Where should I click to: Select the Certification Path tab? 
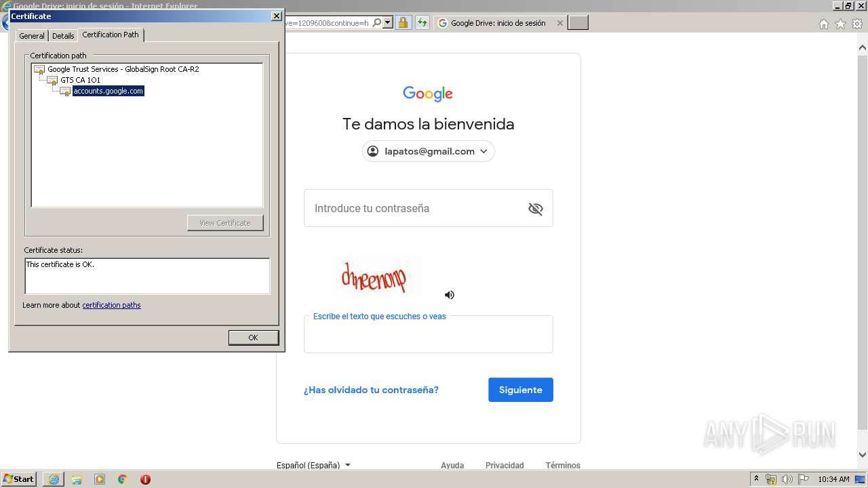tap(111, 35)
